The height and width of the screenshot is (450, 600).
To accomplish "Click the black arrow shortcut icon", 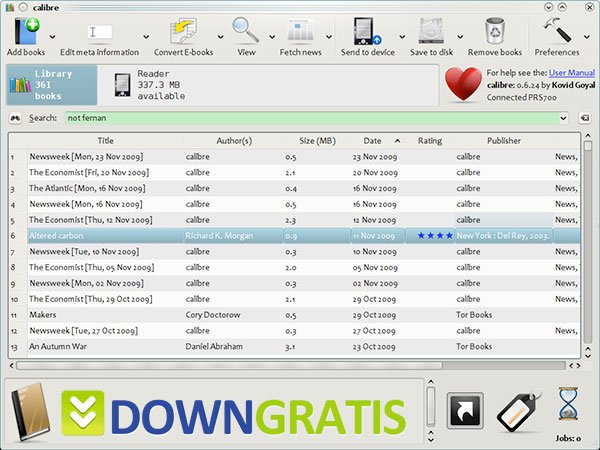I will click(465, 410).
